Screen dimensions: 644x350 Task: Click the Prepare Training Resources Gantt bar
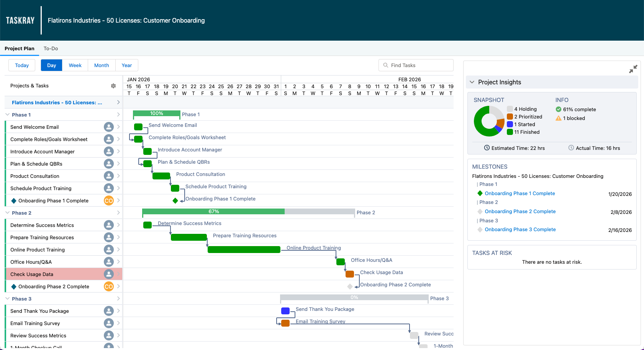coord(189,237)
